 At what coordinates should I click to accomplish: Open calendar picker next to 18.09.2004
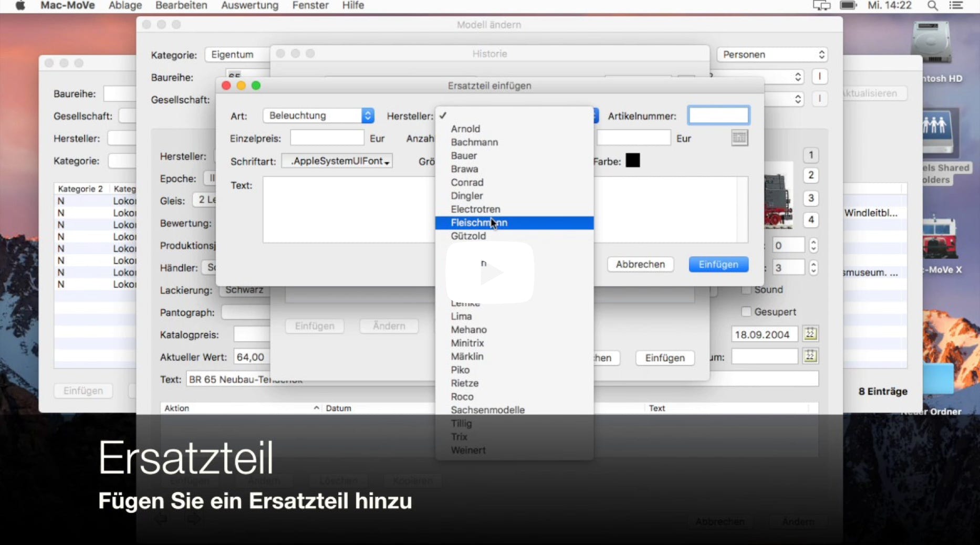(x=810, y=334)
